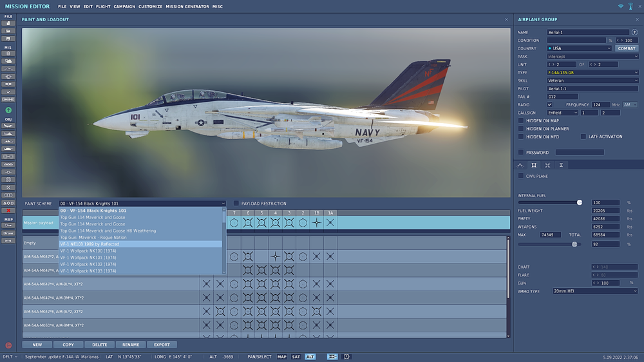Open the FLIGHT menu
This screenshot has width=644, height=362.
(x=102, y=6)
